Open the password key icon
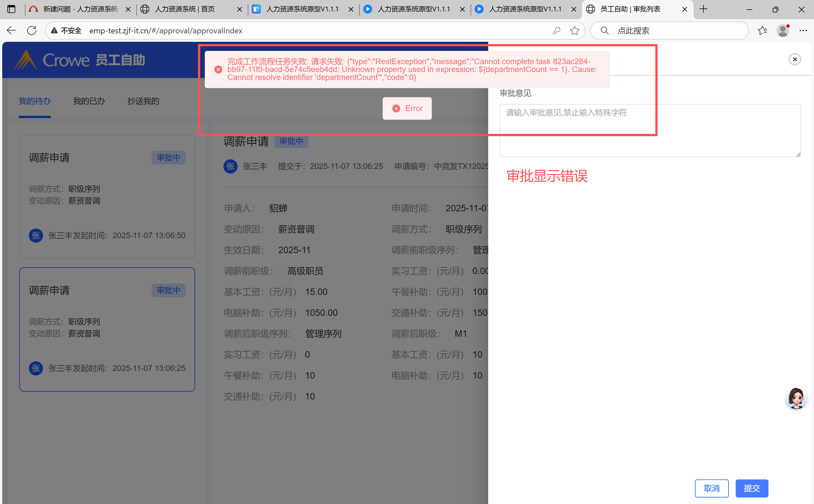The image size is (814, 504). click(x=556, y=31)
